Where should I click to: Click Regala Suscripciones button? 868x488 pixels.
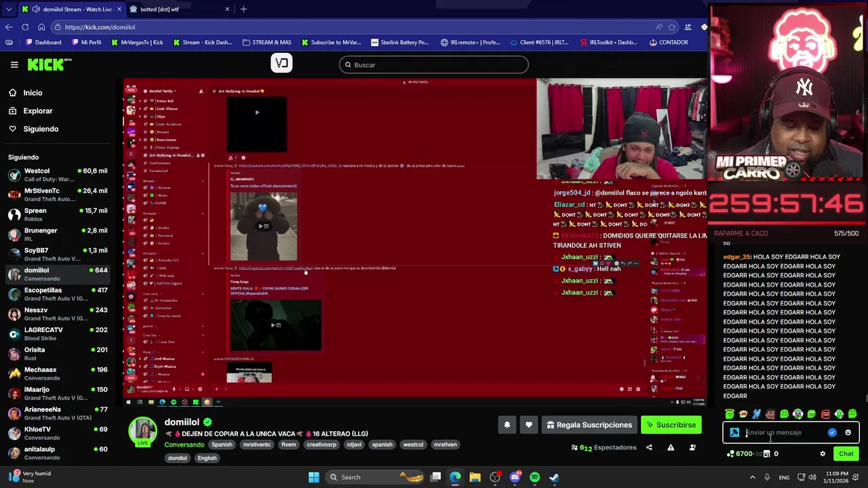(x=589, y=425)
